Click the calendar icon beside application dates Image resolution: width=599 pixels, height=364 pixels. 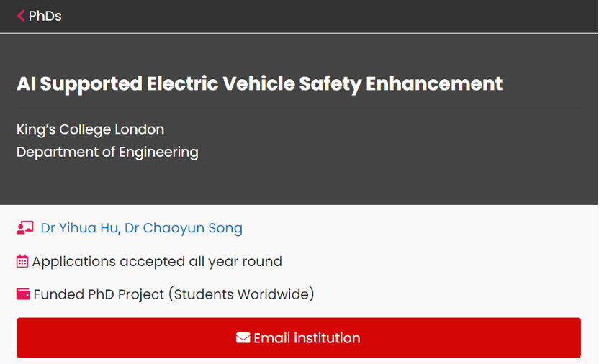22,261
